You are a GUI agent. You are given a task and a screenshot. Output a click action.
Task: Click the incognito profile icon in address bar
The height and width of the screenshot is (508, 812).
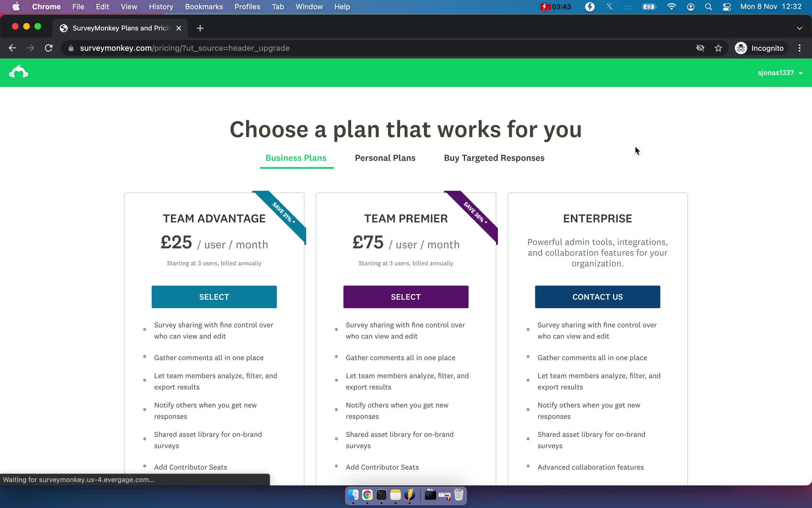pyautogui.click(x=741, y=47)
